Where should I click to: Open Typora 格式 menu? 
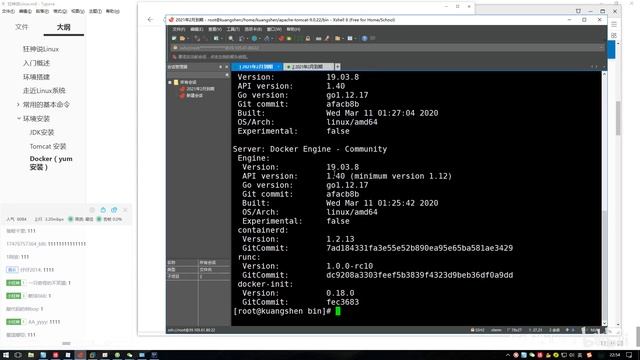click(x=60, y=11)
